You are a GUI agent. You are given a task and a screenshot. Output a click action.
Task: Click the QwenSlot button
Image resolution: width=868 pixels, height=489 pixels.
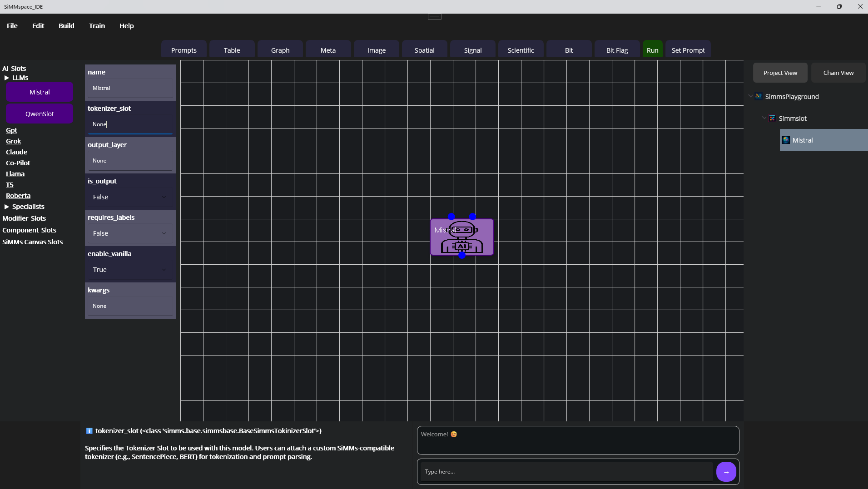[x=40, y=114]
